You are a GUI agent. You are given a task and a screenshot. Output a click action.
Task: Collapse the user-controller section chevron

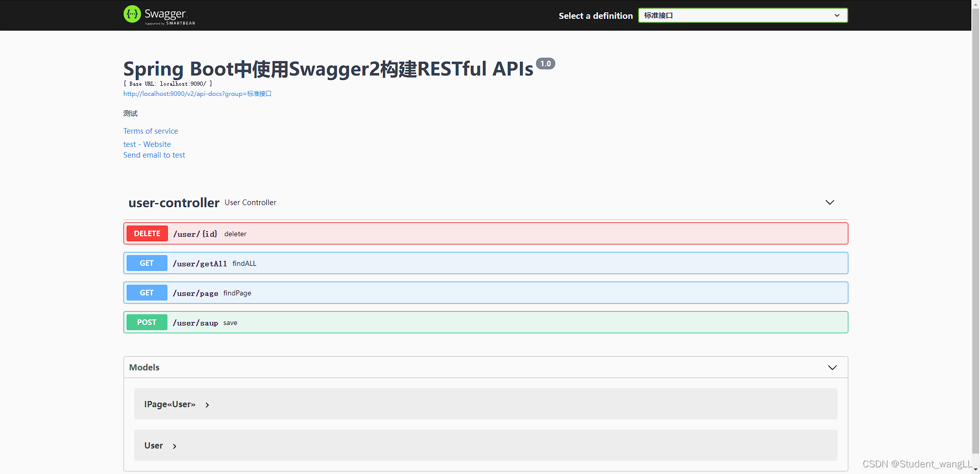(829, 202)
